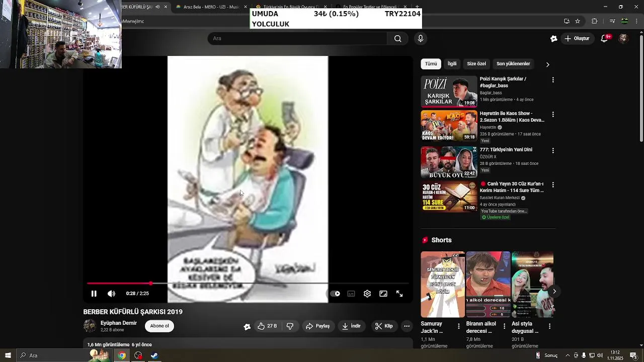Image resolution: width=644 pixels, height=362 pixels.
Task: Dislike the video with thumbs down
Action: (290, 326)
